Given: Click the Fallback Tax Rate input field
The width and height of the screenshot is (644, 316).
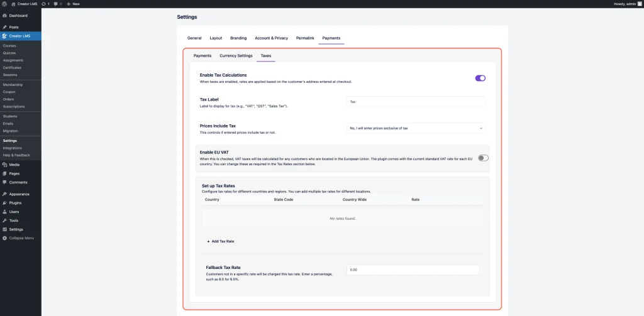Looking at the screenshot, I should [413, 270].
